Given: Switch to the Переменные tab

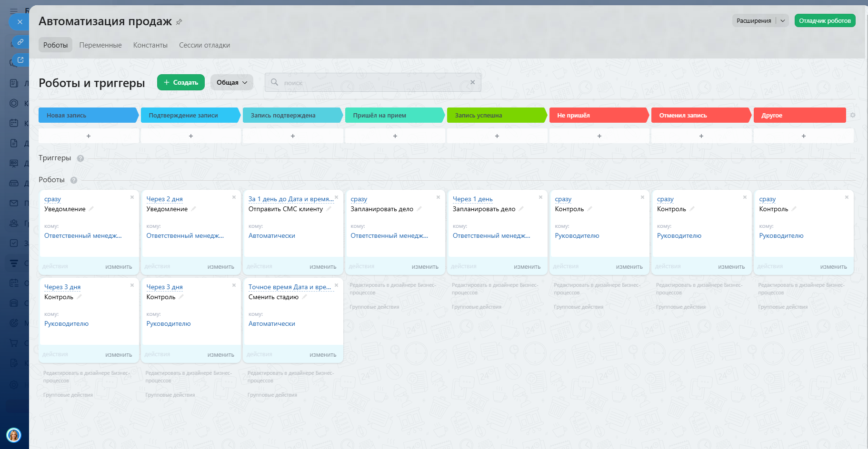Looking at the screenshot, I should tap(100, 45).
